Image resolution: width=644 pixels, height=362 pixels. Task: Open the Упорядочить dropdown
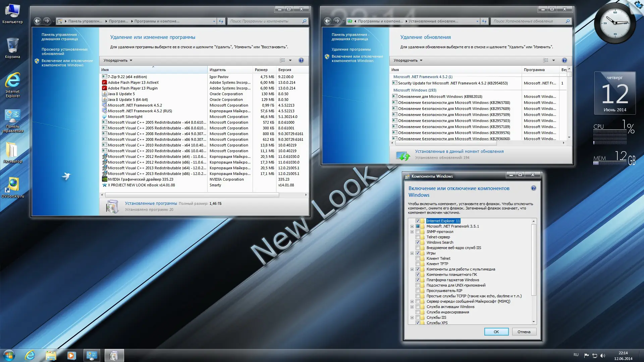click(x=117, y=60)
